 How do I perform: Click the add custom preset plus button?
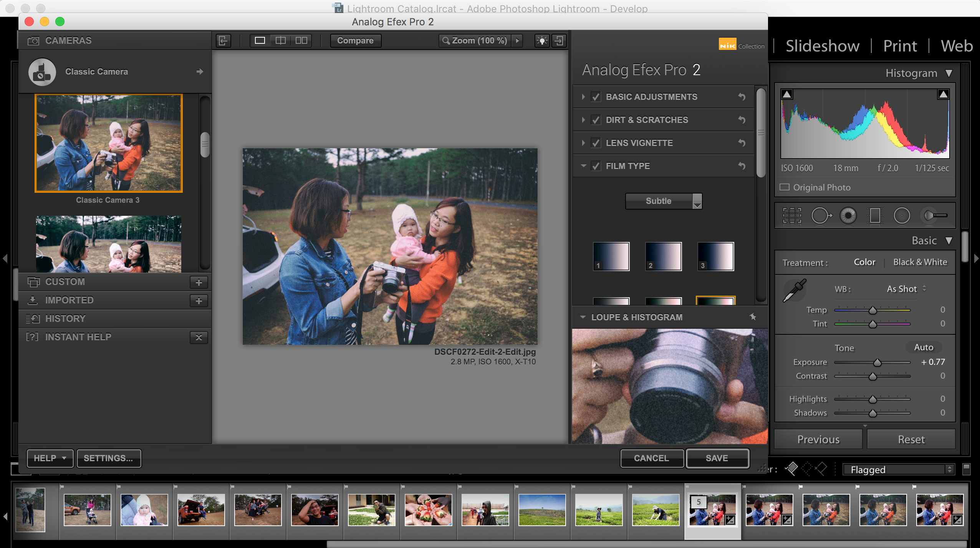(199, 282)
